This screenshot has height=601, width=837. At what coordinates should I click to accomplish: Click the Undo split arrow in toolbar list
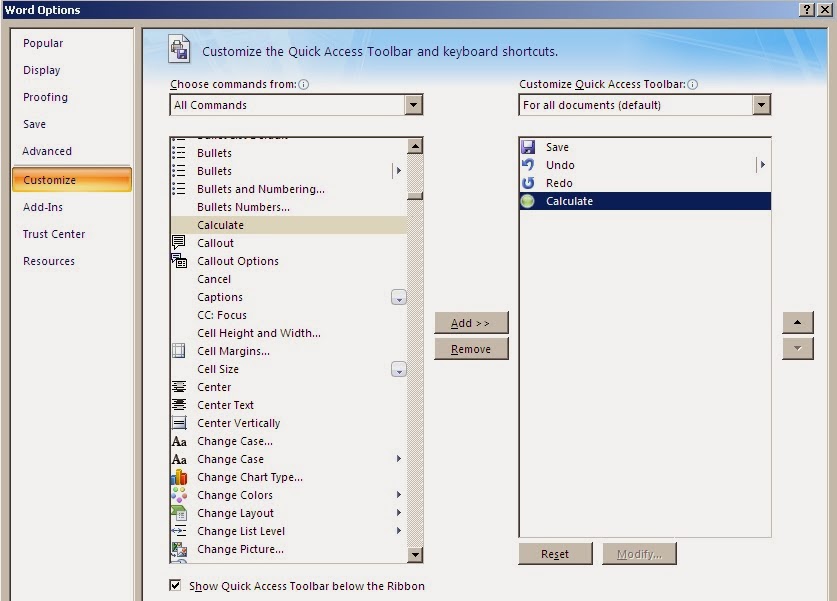point(763,165)
